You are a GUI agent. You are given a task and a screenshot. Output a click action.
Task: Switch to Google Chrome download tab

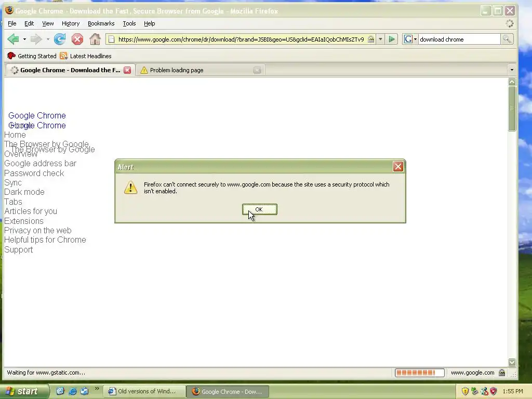click(70, 70)
